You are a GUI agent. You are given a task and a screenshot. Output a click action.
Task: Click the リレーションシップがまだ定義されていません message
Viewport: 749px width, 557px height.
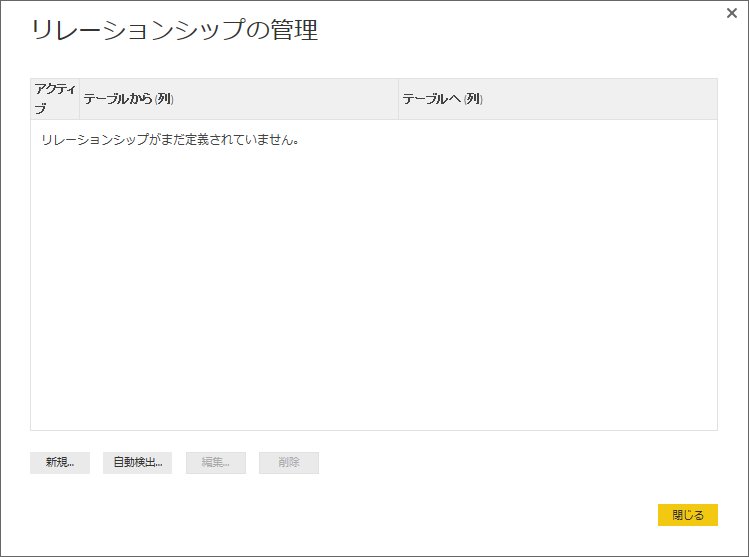170,140
